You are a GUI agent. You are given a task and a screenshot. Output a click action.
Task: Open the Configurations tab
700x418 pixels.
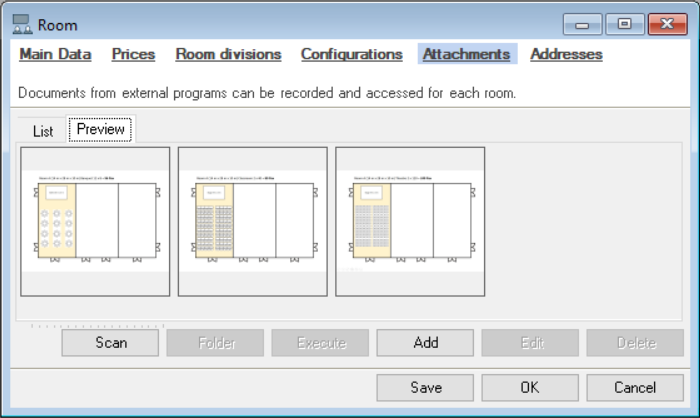click(x=351, y=54)
